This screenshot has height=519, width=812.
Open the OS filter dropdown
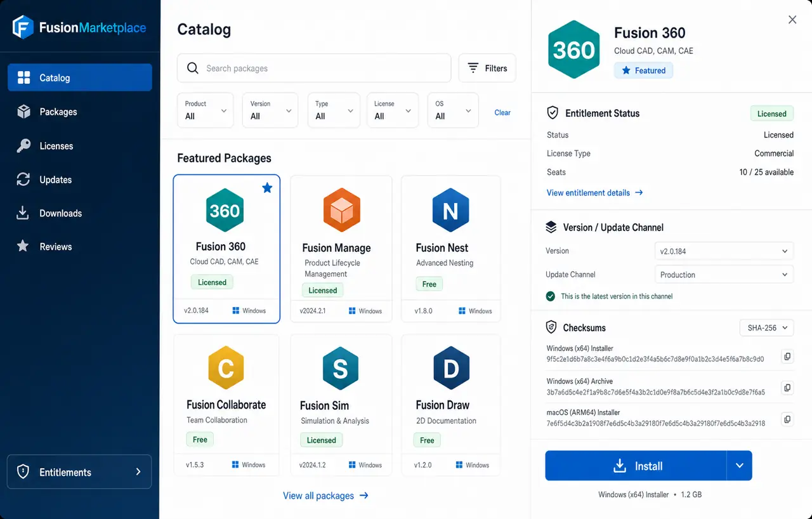pos(453,110)
